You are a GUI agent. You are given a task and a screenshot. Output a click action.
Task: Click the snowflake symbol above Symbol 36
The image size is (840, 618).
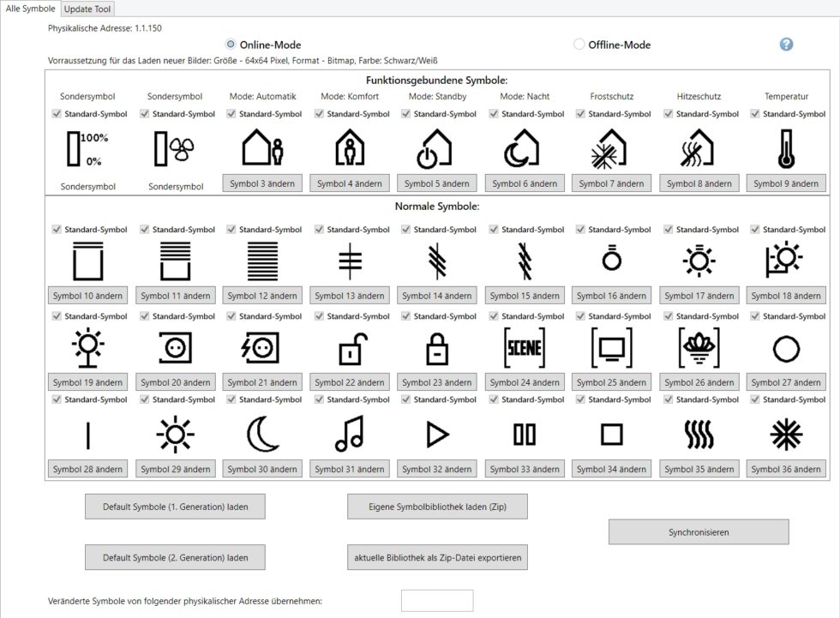[786, 435]
